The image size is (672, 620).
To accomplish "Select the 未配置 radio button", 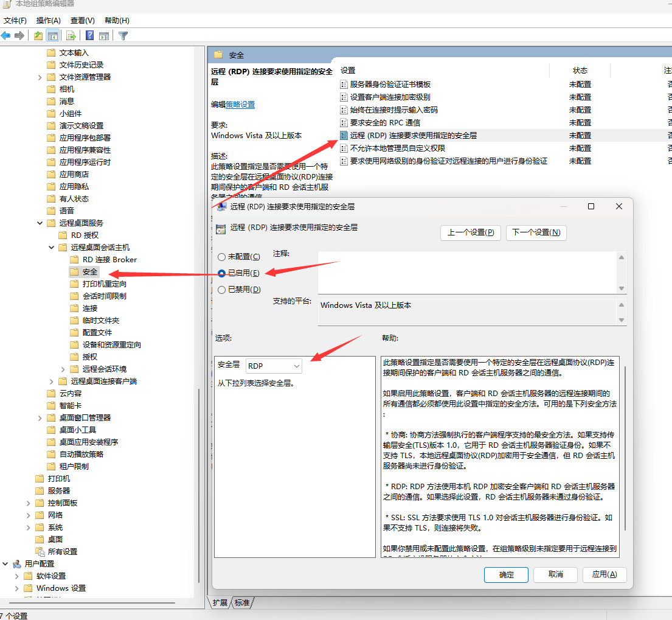I will [x=222, y=257].
